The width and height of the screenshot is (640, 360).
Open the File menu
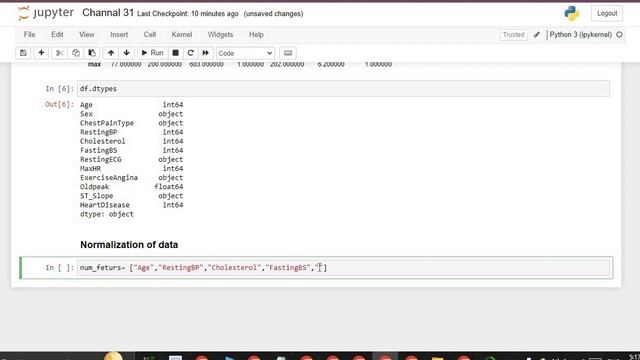(x=29, y=35)
